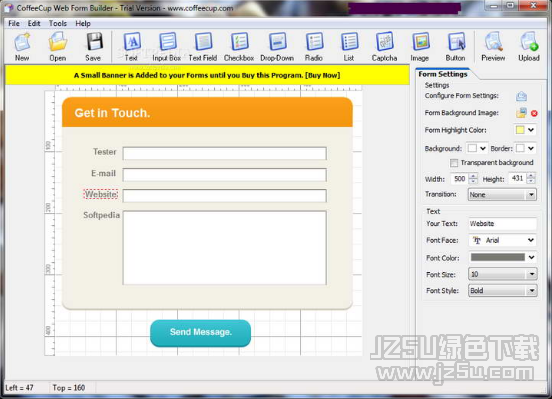The height and width of the screenshot is (399, 552).
Task: Click the Width value field
Action: pyautogui.click(x=460, y=179)
